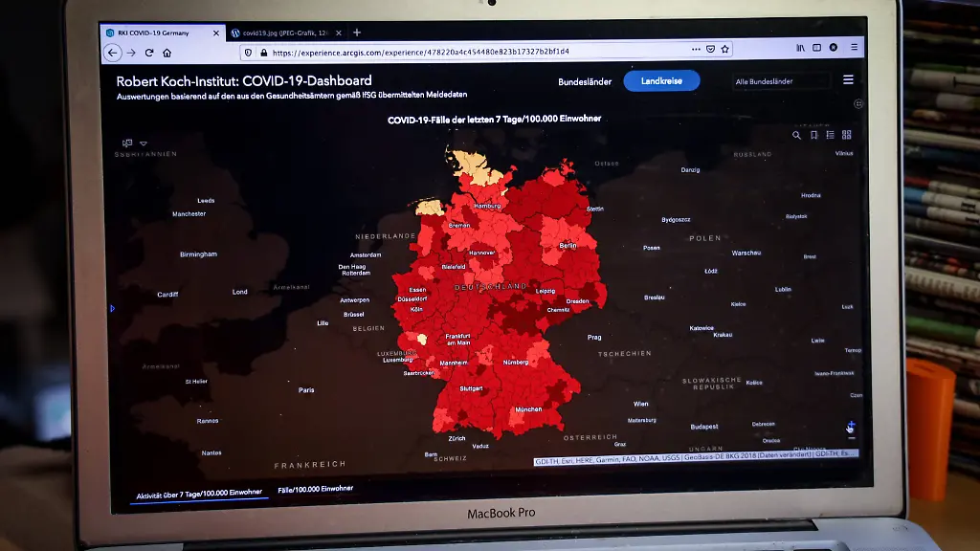This screenshot has height=551, width=980.
Task: Click the expand widget icon above map tools
Action: coord(857,104)
